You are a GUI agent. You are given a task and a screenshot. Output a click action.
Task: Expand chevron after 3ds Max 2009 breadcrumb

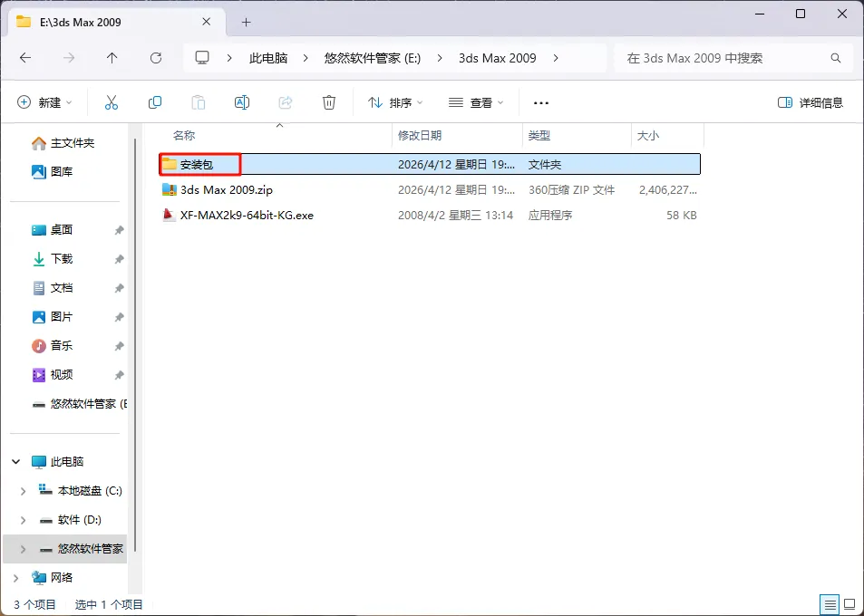click(x=556, y=58)
